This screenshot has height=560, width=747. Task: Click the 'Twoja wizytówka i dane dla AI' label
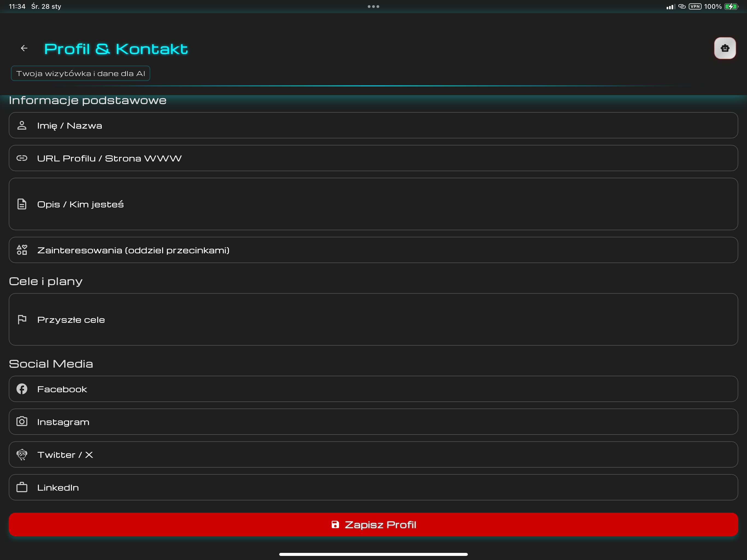pyautogui.click(x=80, y=73)
